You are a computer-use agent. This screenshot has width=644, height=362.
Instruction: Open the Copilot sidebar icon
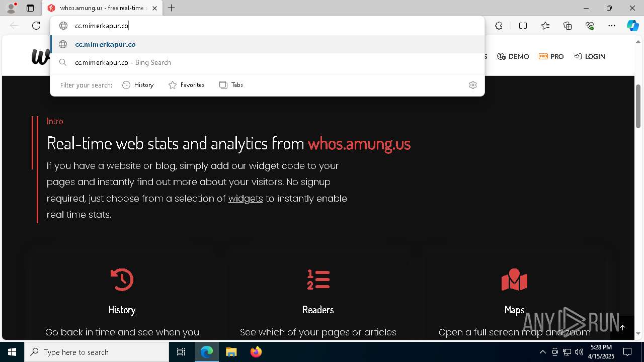point(632,26)
